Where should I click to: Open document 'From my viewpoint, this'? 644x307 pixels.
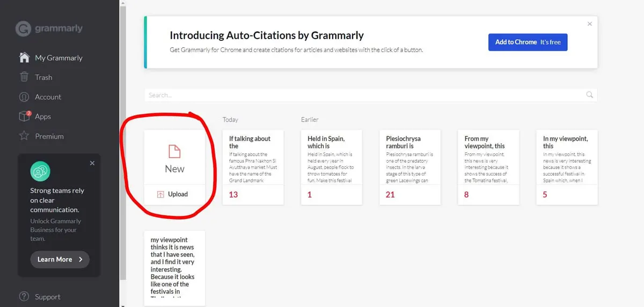pos(488,167)
